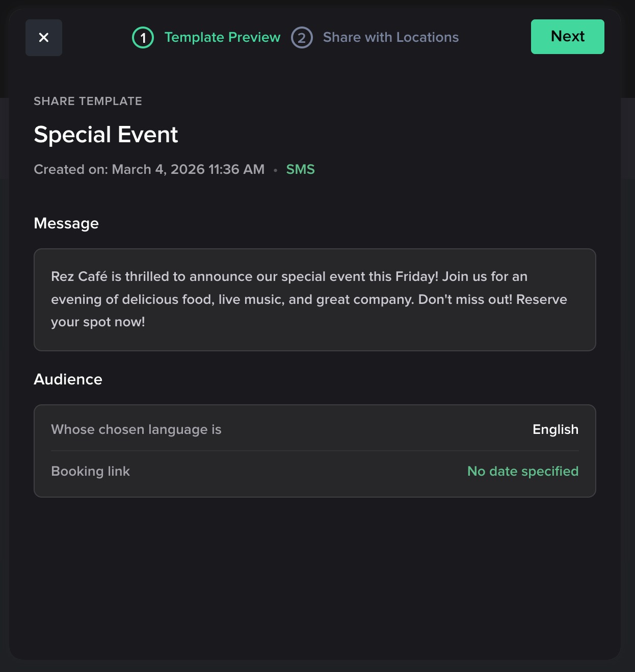Click the template creation date text
This screenshot has height=672, width=635.
click(x=149, y=169)
